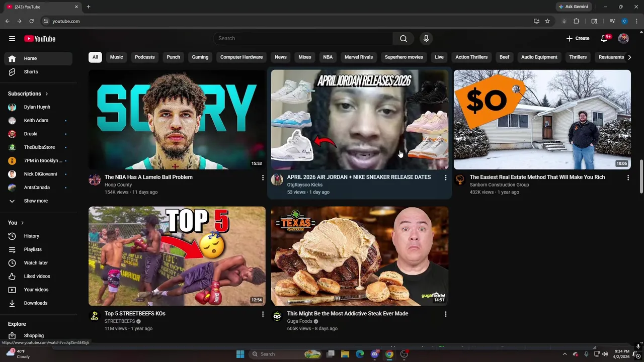Viewport: 644px width, 362px height.
Task: Open taskbar Search box
Action: [286, 354]
